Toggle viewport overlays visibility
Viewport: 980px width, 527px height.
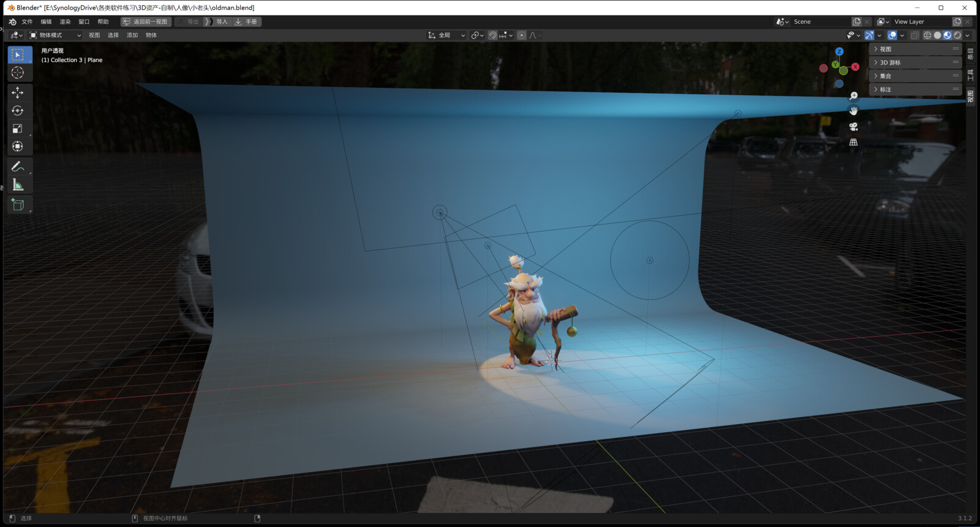pyautogui.click(x=892, y=36)
